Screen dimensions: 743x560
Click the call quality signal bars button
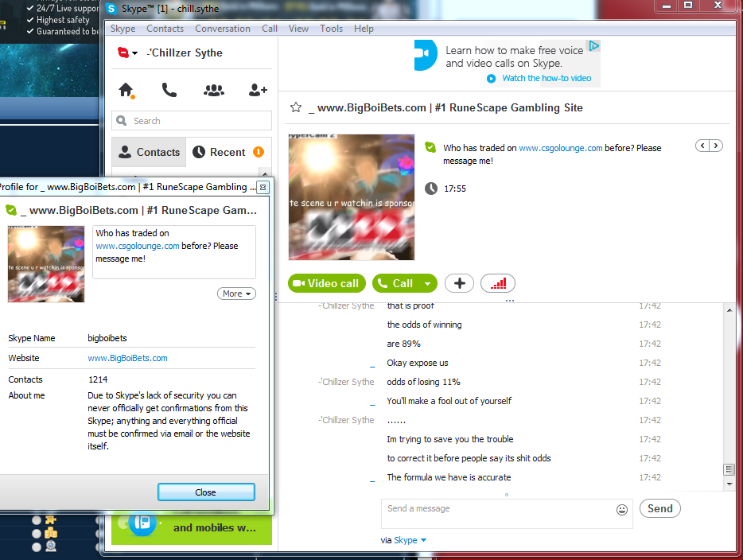tap(497, 283)
